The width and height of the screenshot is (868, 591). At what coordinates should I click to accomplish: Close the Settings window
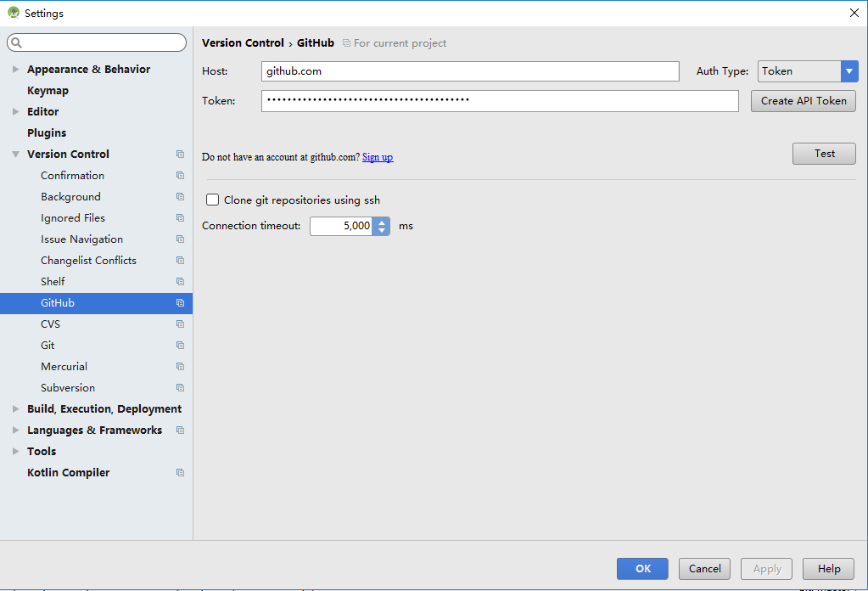[x=854, y=13]
